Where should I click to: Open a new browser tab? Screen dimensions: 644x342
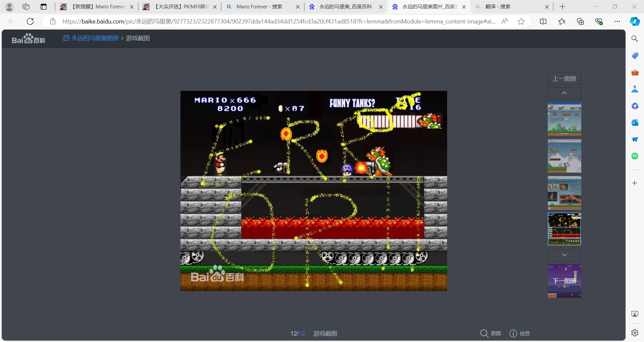click(x=562, y=7)
